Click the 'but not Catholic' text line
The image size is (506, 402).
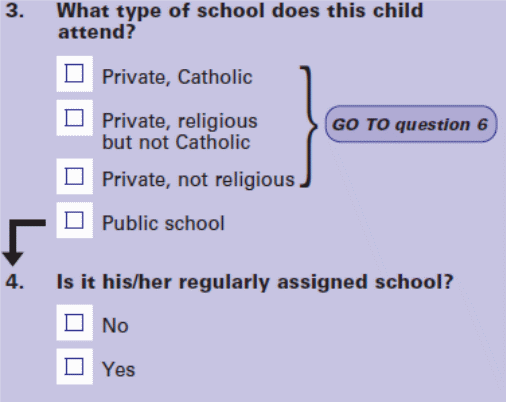[x=176, y=142]
